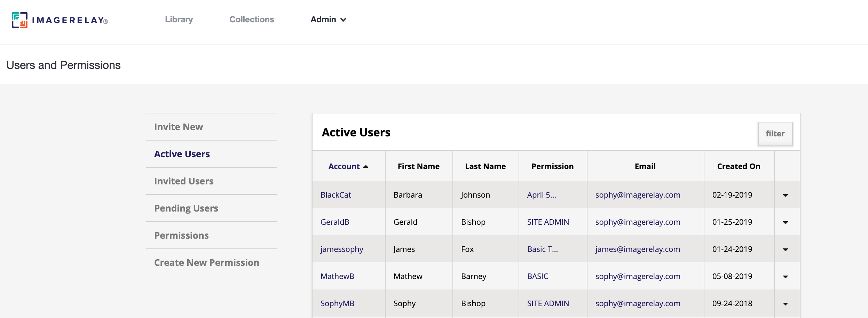The width and height of the screenshot is (868, 318).
Task: Open the Pending Users list
Action: point(186,208)
